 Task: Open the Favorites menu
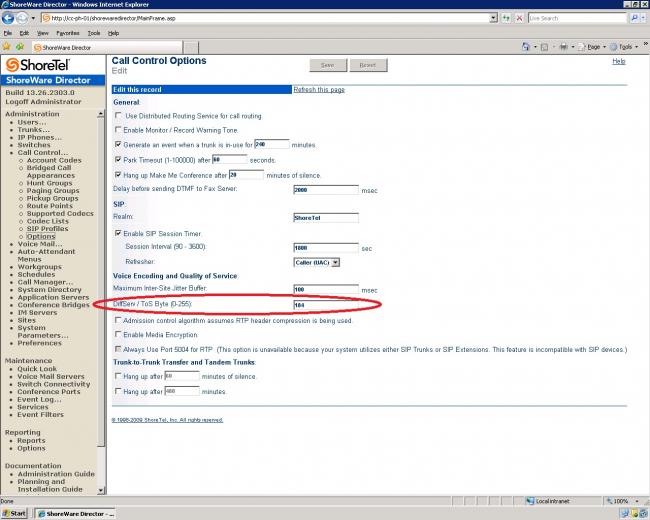(68, 33)
